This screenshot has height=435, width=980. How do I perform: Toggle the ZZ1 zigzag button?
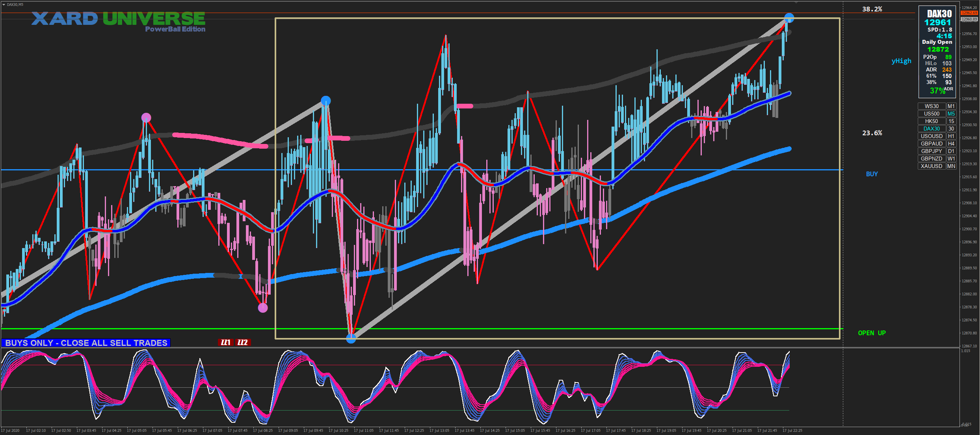coord(226,342)
